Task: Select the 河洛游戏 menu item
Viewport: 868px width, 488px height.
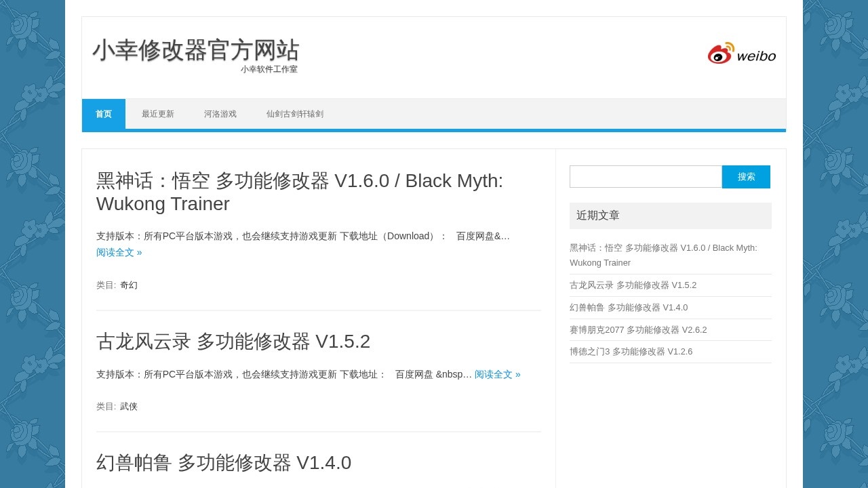Action: pyautogui.click(x=220, y=114)
